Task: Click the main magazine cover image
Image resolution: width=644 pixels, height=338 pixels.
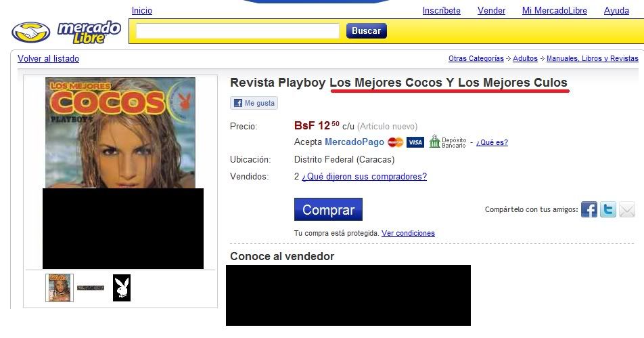Action: [x=120, y=133]
